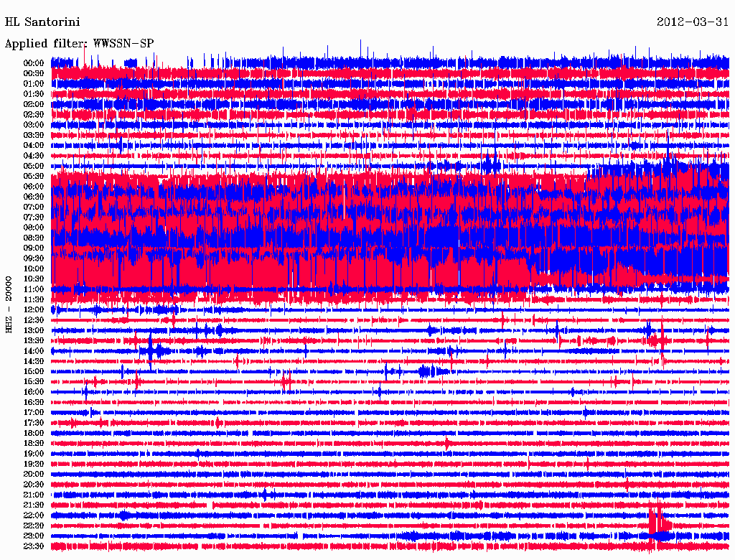The height and width of the screenshot is (560, 735).
Task: Select the 10:30 time label
Action: [x=34, y=279]
